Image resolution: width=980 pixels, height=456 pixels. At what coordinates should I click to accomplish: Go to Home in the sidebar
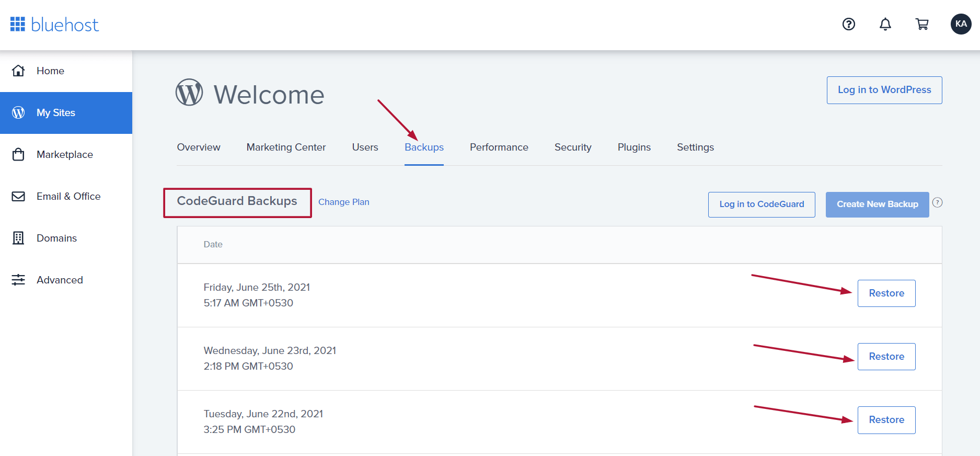(50, 71)
